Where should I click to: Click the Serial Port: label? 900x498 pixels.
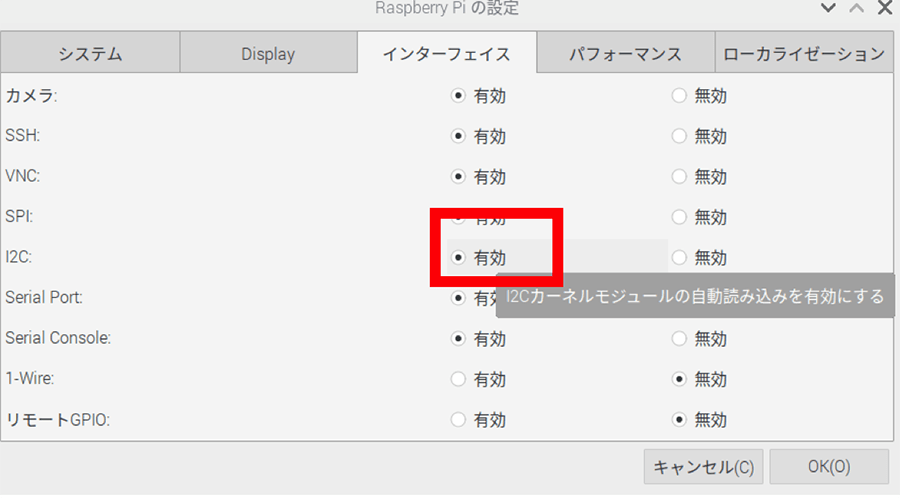click(x=44, y=298)
